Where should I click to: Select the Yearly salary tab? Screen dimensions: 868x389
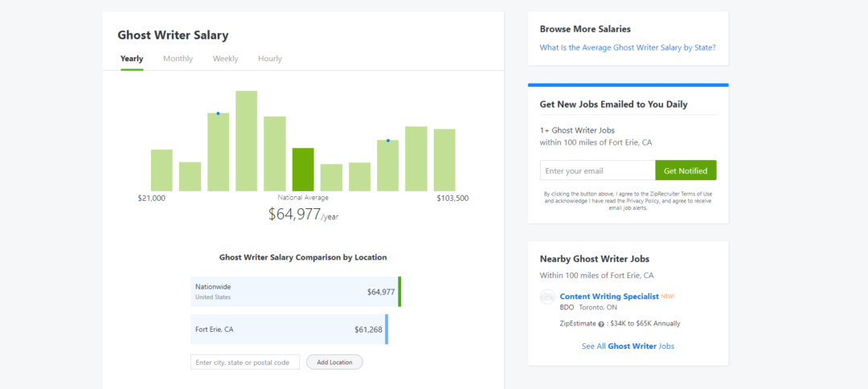(x=132, y=59)
